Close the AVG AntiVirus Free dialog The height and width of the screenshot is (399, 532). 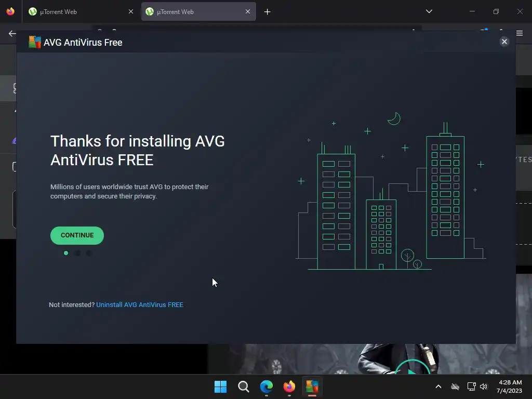pyautogui.click(x=504, y=42)
